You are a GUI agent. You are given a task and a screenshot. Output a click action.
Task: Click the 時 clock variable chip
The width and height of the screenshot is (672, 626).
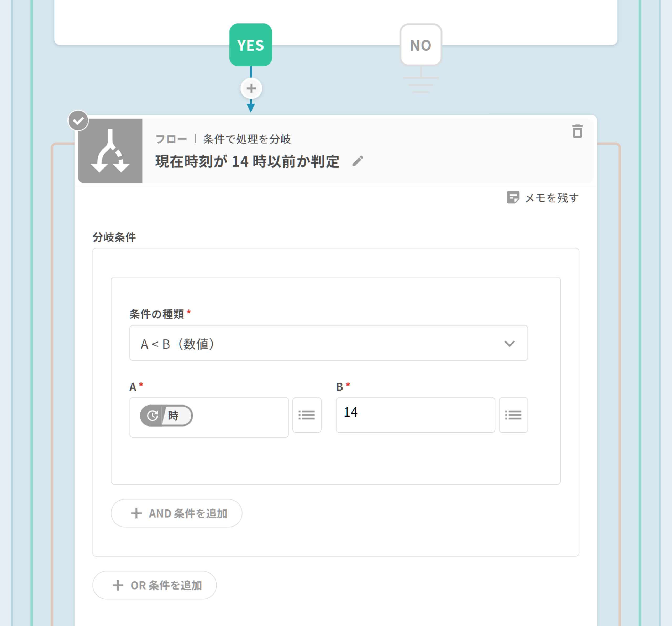pyautogui.click(x=166, y=415)
